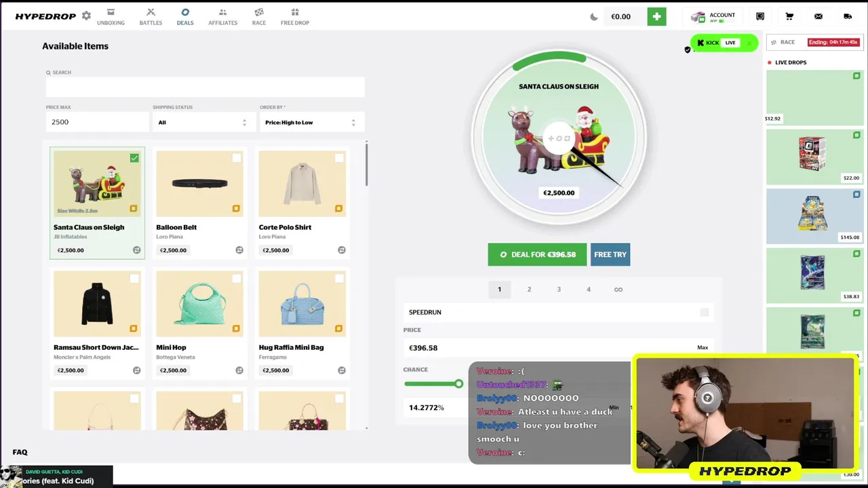Click the shield icon beside the Kick badge
868x488 pixels.
[687, 49]
